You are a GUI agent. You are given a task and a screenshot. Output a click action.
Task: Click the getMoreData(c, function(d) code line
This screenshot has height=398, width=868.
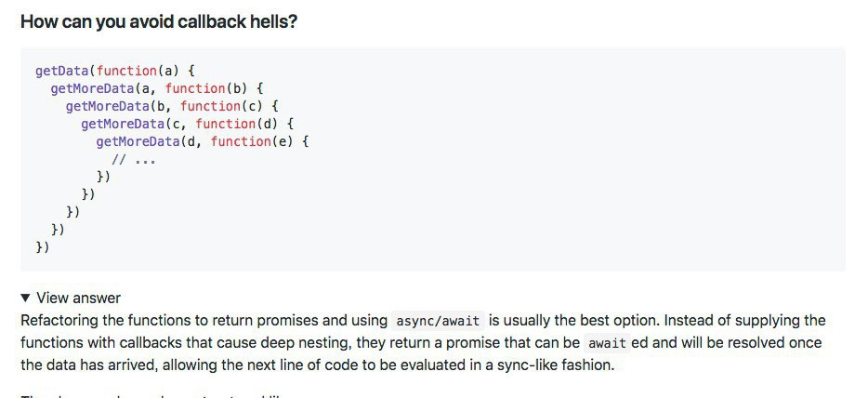[187, 124]
